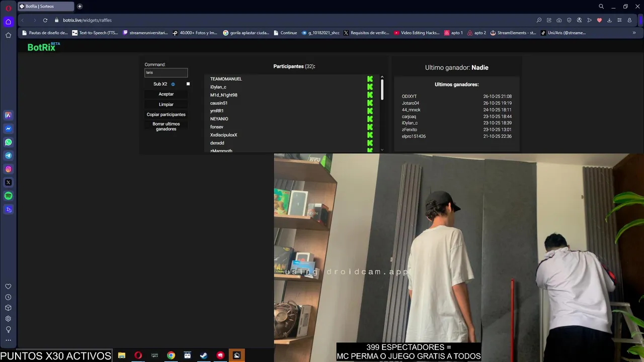644x362 pixels.
Task: Click the participants list scroll-up arrow
Action: coord(382,77)
